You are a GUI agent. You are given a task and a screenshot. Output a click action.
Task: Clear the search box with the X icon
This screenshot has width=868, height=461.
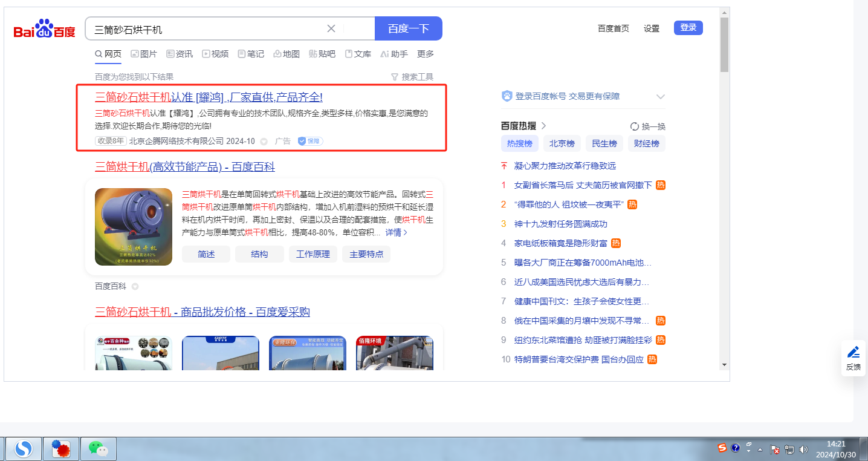331,28
